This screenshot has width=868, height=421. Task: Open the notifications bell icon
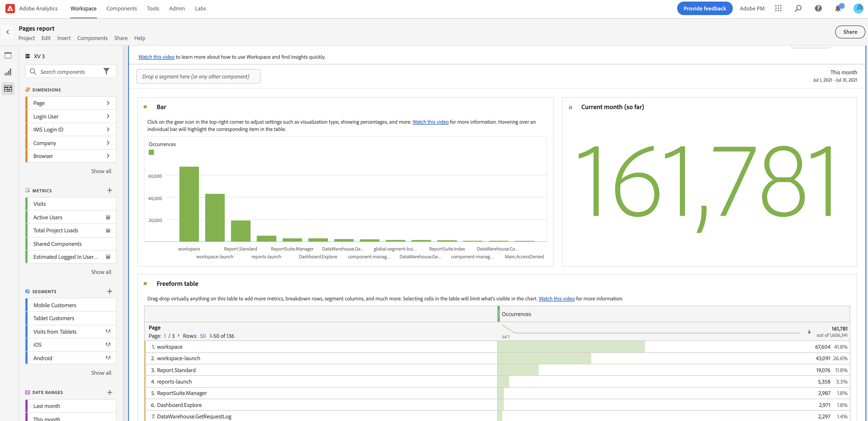pyautogui.click(x=838, y=8)
